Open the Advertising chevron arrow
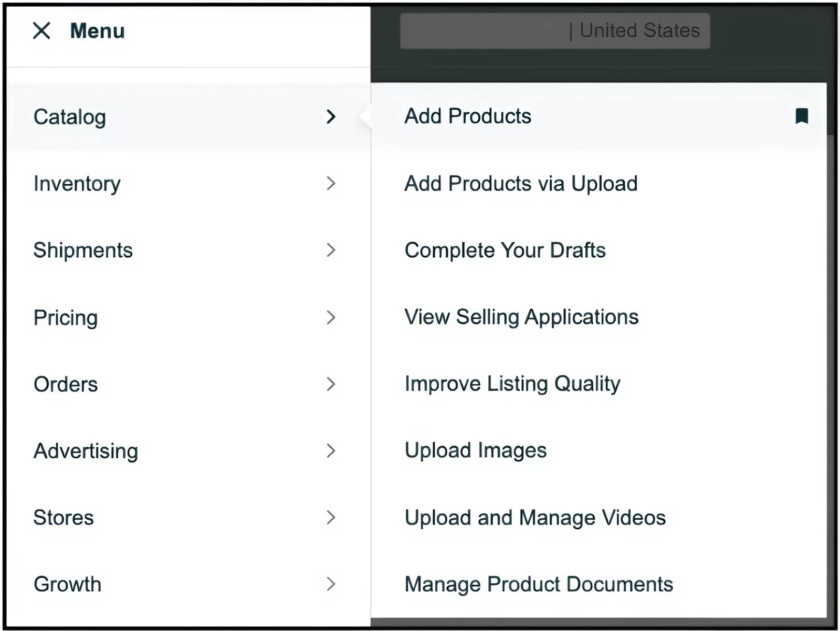The image size is (840, 631). click(x=331, y=450)
